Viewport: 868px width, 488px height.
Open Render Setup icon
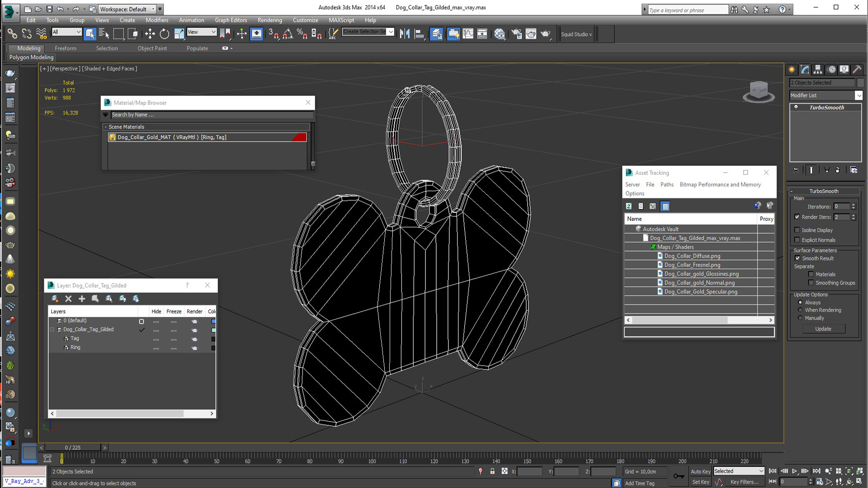(516, 34)
